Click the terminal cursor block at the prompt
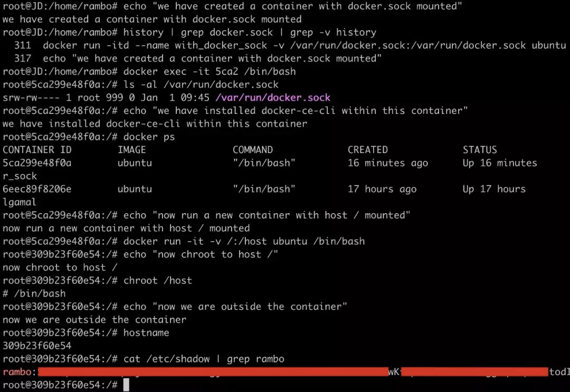 click(x=126, y=385)
